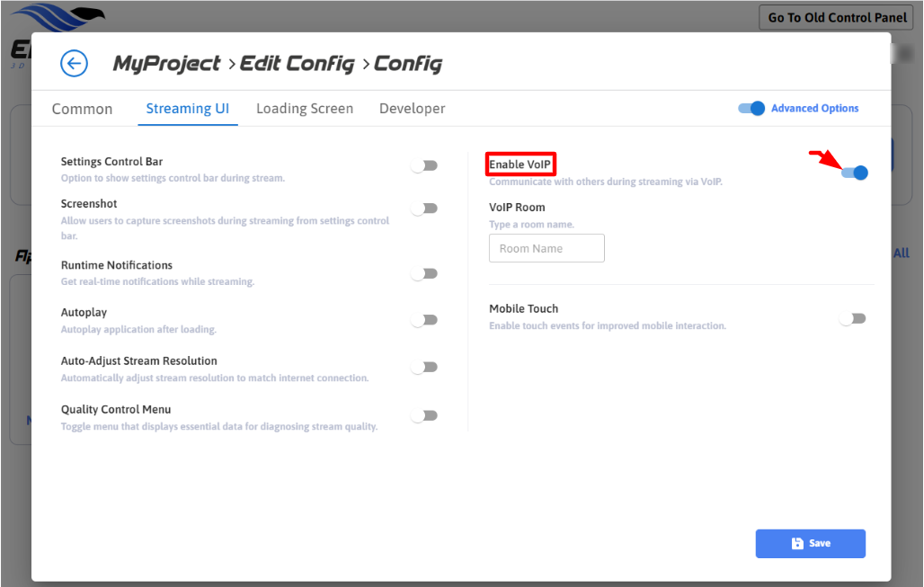Toggle the Screenshot option on
The image size is (924, 587).
424,209
